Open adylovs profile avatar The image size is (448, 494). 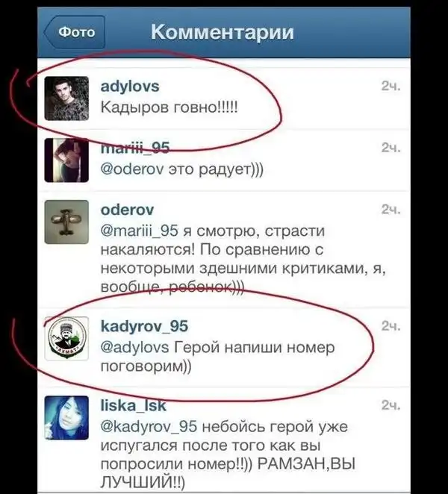[x=66, y=99]
